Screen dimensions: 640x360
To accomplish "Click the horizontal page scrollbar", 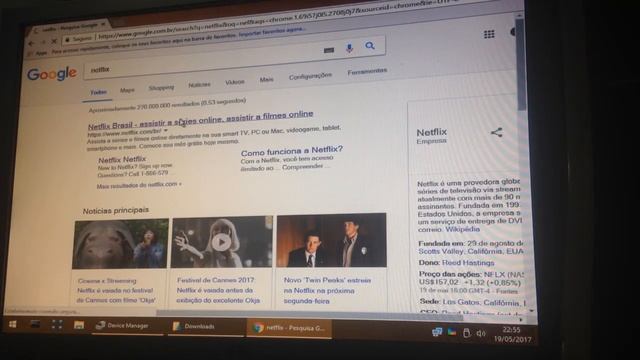I will click(309, 315).
